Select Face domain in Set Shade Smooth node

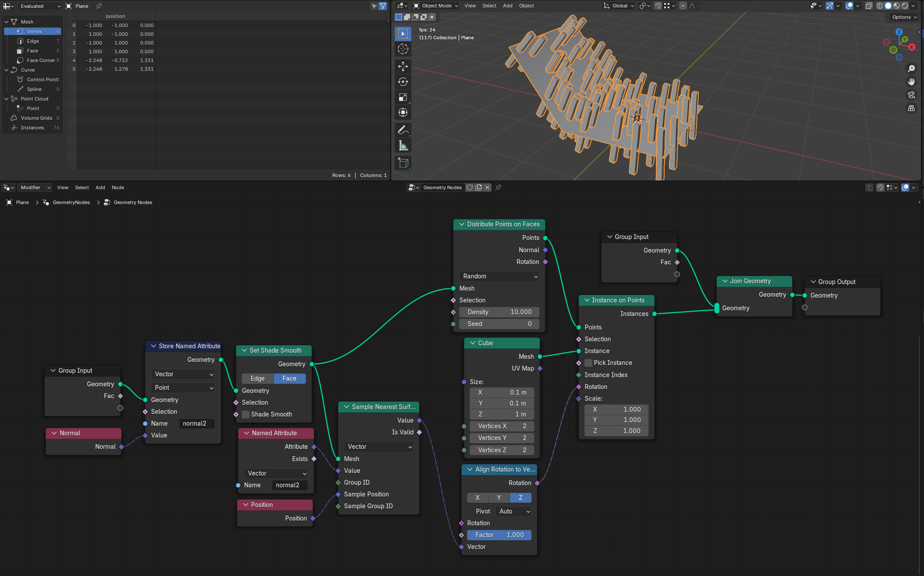[290, 378]
